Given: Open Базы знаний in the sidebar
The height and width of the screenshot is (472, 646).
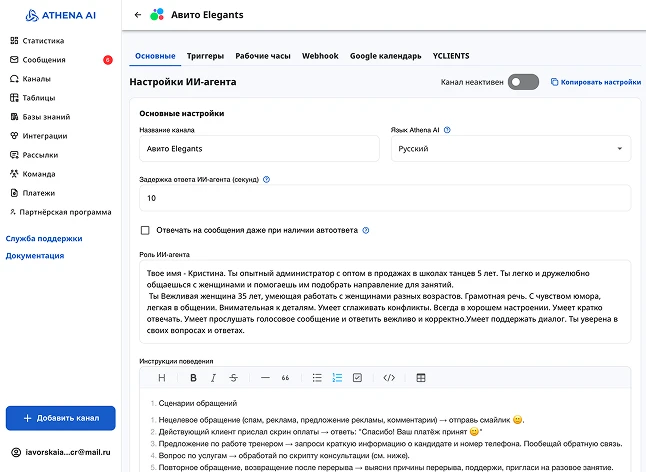Looking at the screenshot, I should 45,117.
